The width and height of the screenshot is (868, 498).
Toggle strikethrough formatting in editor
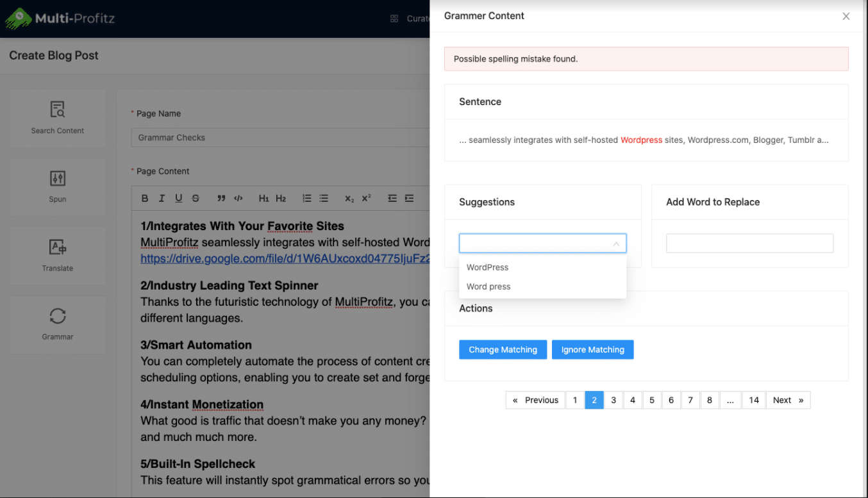click(x=196, y=199)
